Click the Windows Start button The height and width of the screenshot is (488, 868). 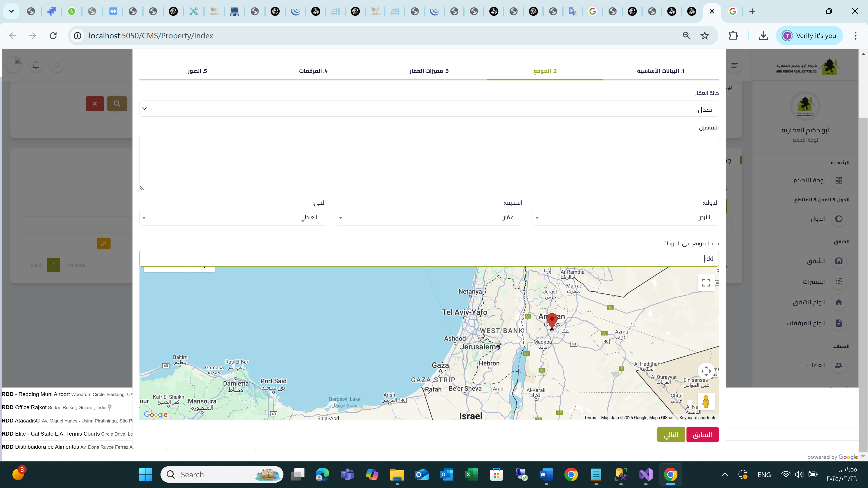(x=146, y=474)
